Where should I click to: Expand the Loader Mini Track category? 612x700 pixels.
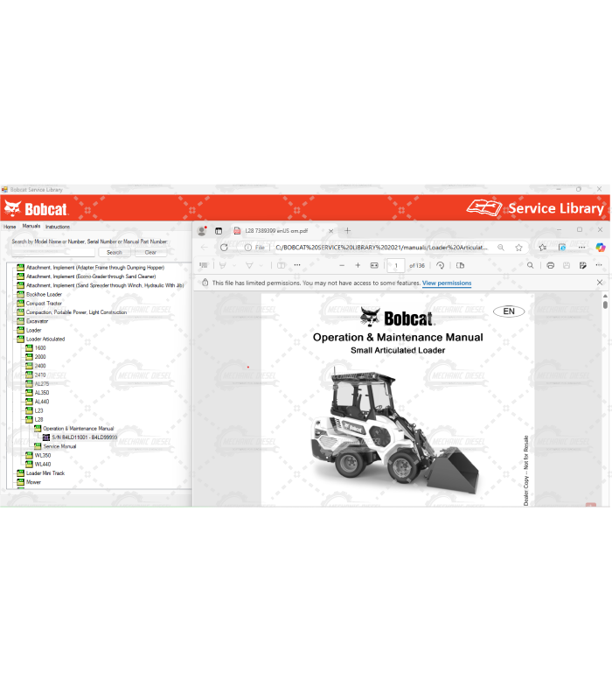45,473
